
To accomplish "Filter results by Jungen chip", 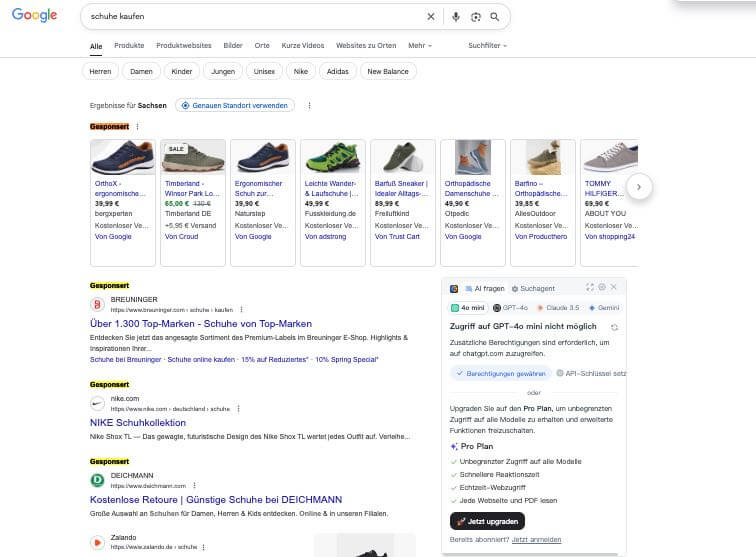I will point(223,71).
